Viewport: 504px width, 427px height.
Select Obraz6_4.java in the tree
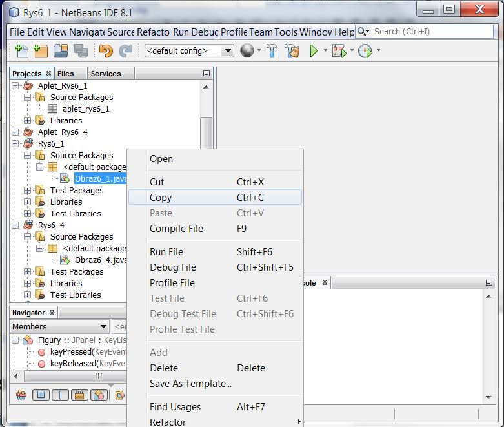pyautogui.click(x=101, y=260)
